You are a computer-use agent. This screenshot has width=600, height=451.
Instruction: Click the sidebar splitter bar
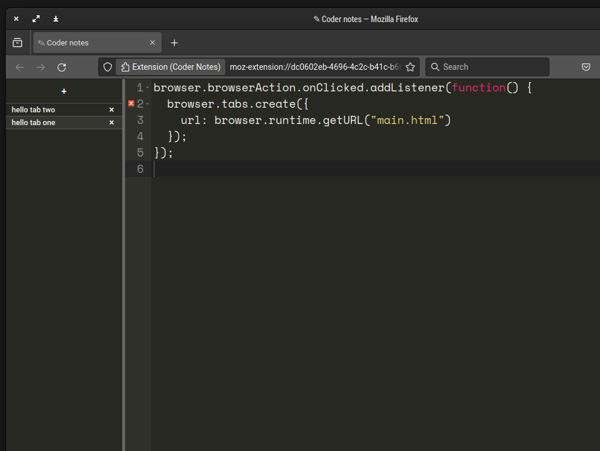pos(124,265)
